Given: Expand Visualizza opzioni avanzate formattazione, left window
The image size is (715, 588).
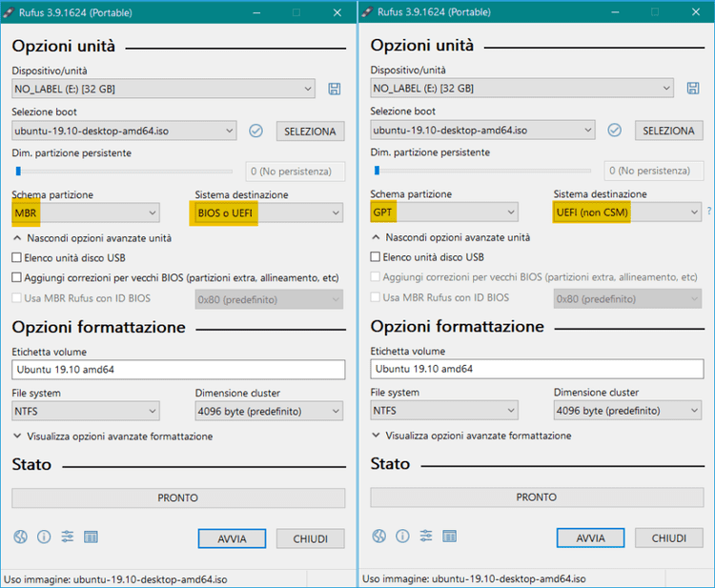Looking at the screenshot, I should (113, 436).
